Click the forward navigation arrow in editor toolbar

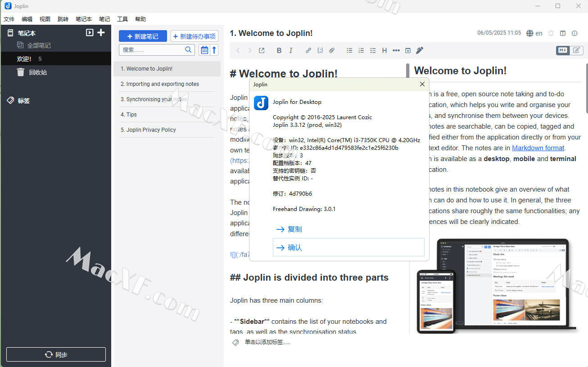tap(250, 50)
